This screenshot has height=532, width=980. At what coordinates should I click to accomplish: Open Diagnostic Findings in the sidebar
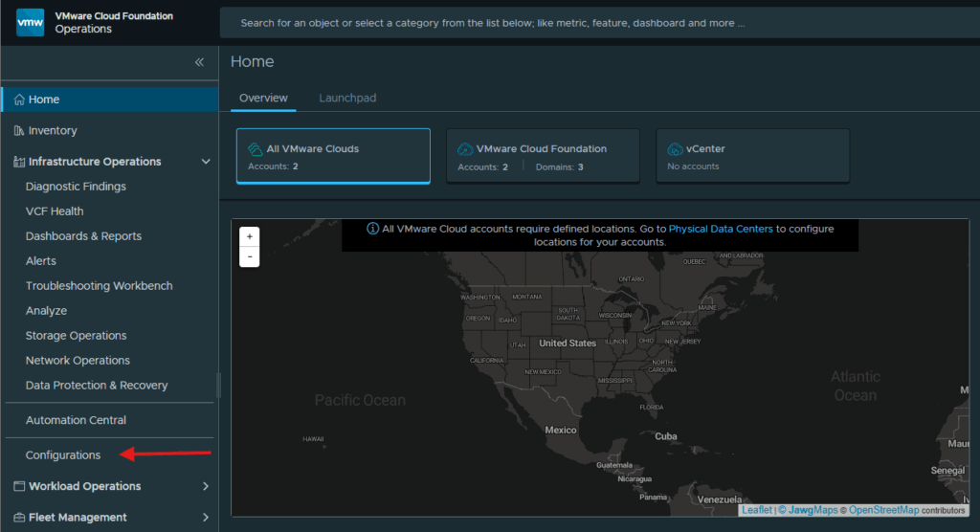(76, 187)
